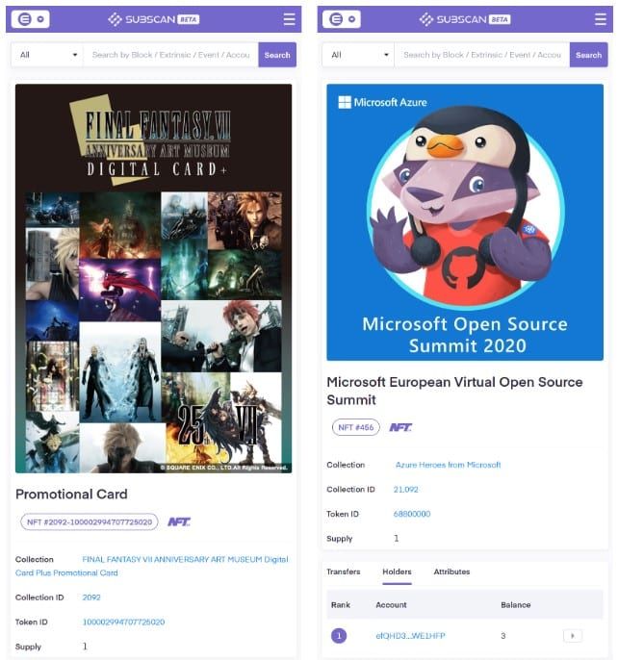Open the All filter dropdown in left panel
644x660 pixels.
click(x=47, y=55)
